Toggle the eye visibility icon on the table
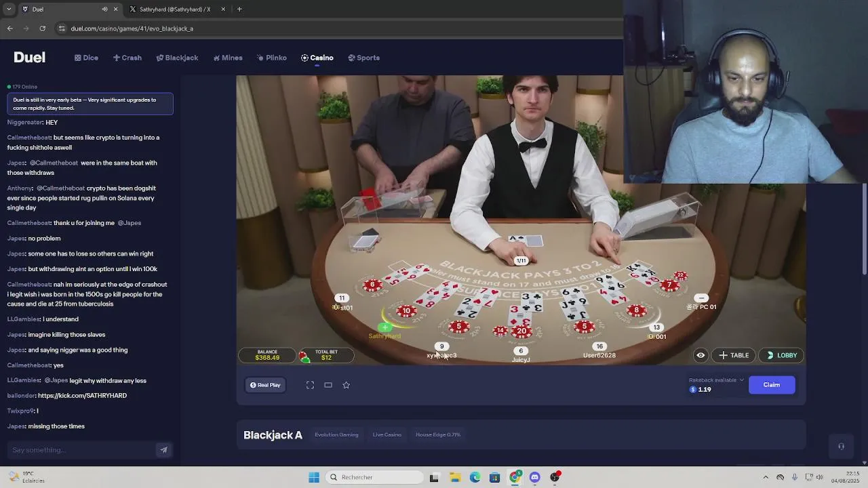868x488 pixels. coord(701,355)
